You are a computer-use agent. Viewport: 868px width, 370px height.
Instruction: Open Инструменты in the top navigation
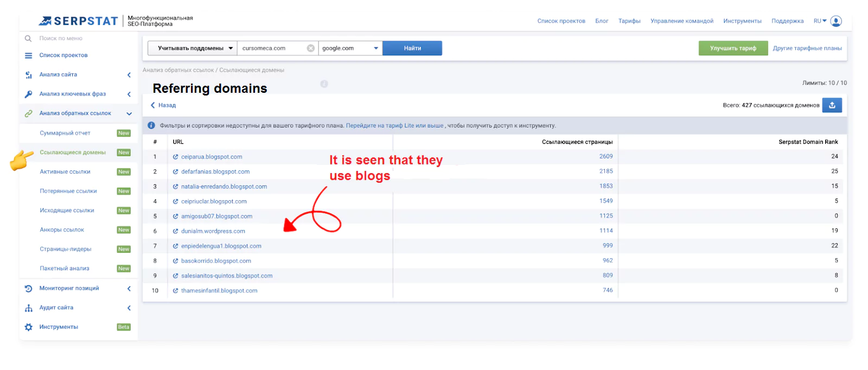(x=742, y=21)
